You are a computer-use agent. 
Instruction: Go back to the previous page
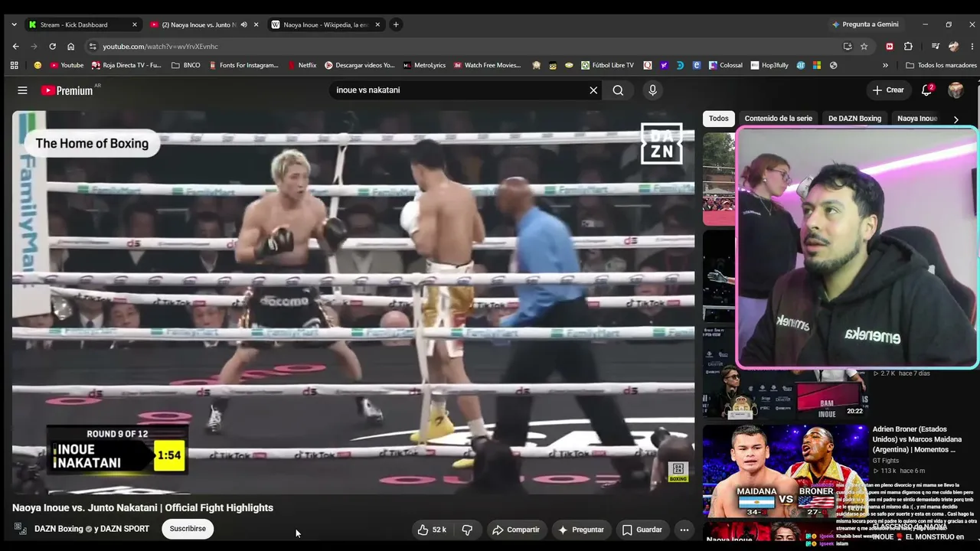[15, 46]
